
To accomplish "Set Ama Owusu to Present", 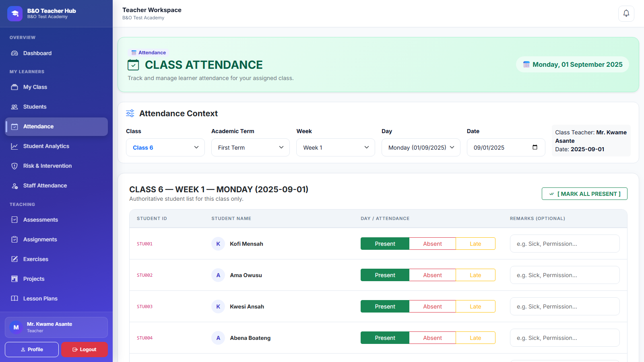I will [385, 275].
